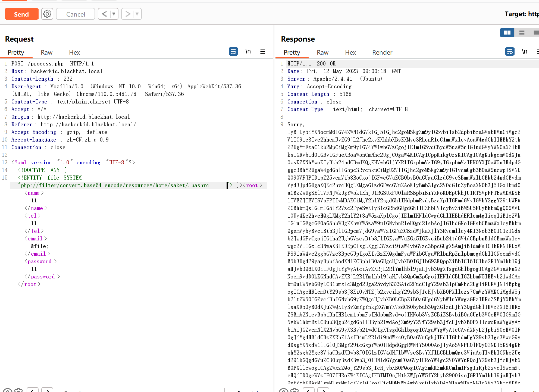Toggle non-printable chars (\n) in Request panel

tap(248, 51)
